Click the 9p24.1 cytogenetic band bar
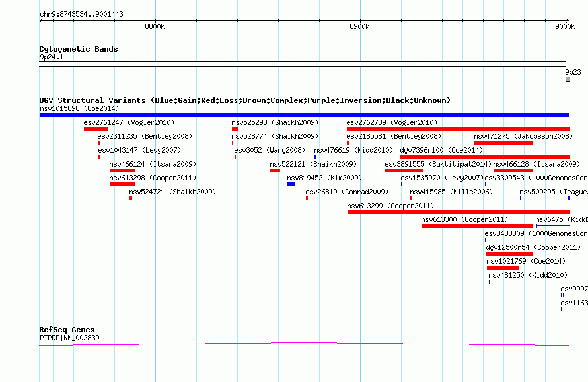The height and width of the screenshot is (382, 588). (303, 64)
